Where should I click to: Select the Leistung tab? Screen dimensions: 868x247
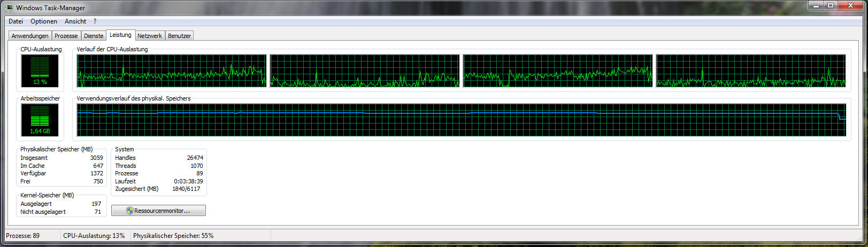pyautogui.click(x=120, y=35)
